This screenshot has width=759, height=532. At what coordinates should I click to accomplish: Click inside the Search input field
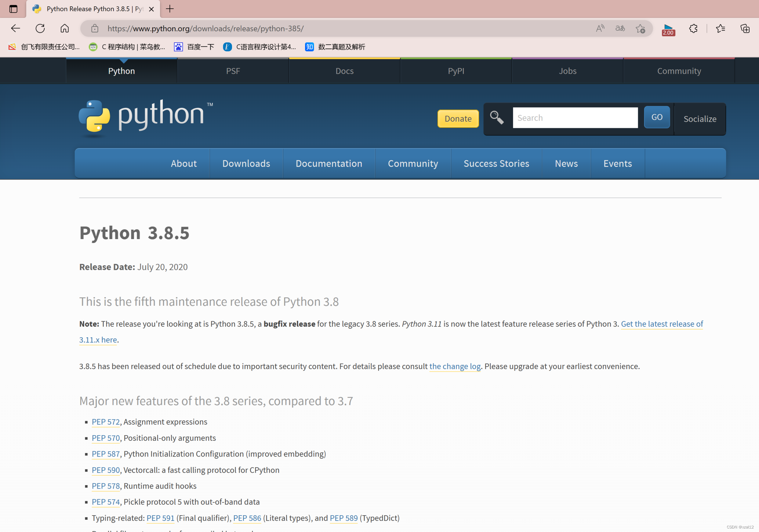tap(575, 118)
